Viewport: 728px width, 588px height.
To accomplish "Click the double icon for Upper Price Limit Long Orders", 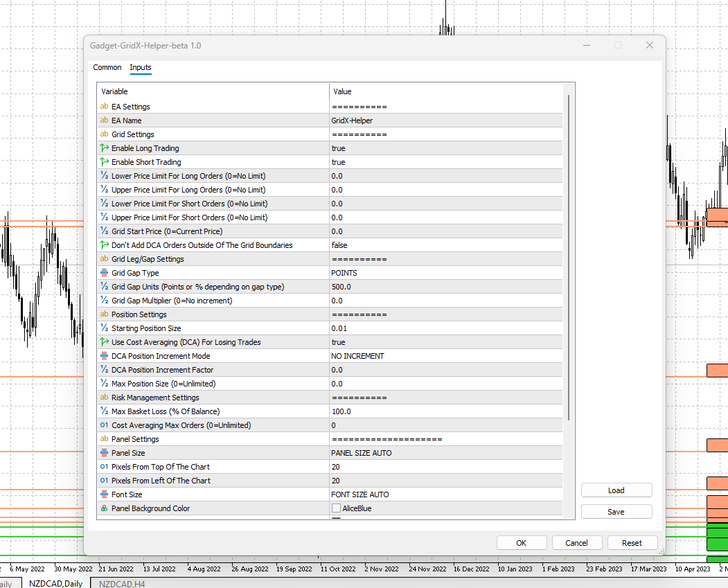I will [x=105, y=190].
